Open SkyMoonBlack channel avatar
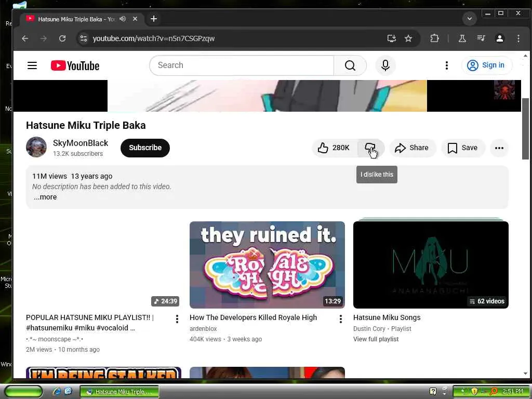This screenshot has width=532, height=399. pyautogui.click(x=36, y=147)
